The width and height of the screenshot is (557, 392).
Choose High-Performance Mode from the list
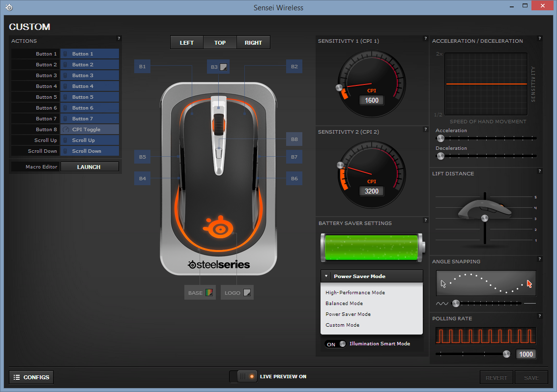(x=355, y=293)
